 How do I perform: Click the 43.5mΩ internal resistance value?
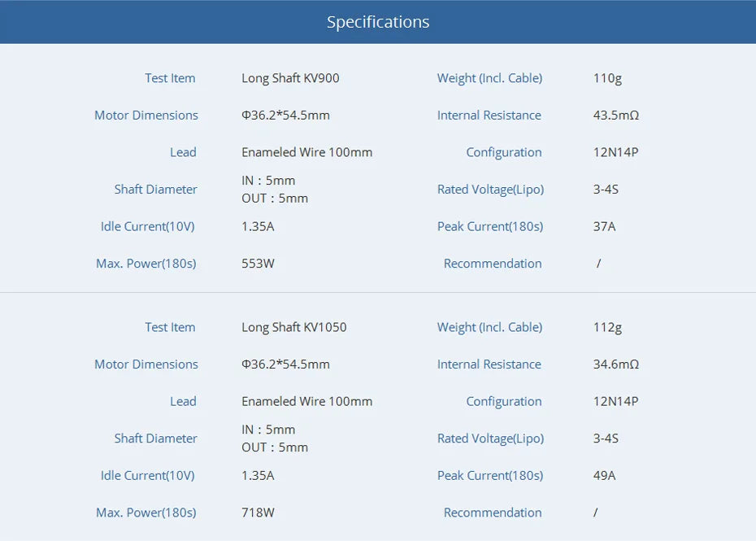click(x=616, y=116)
